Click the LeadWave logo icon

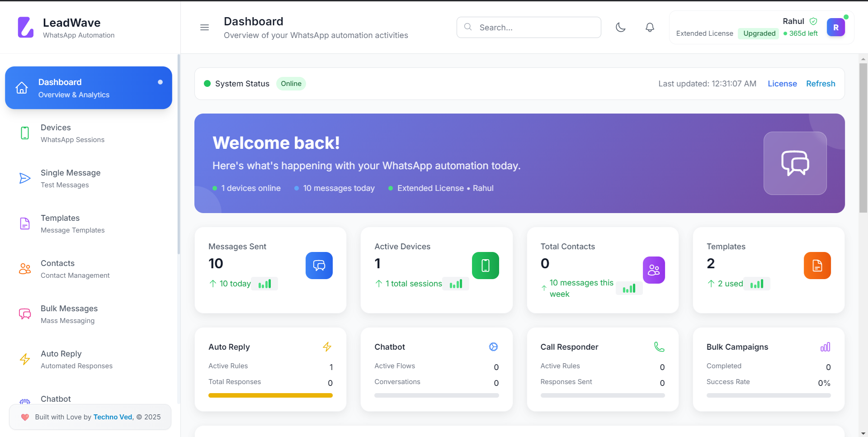26,28
